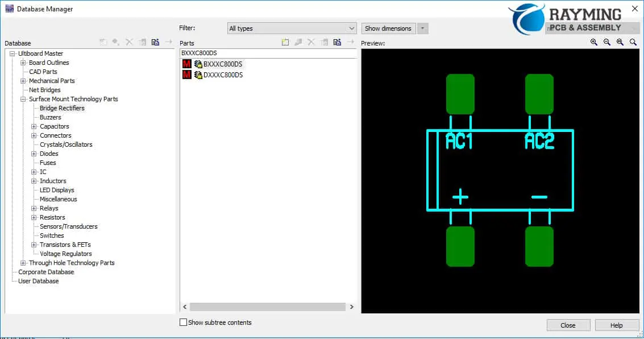Open the database report icon in the Parts toolbar
Screen dimensions: 644x339
pyautogui.click(x=336, y=43)
